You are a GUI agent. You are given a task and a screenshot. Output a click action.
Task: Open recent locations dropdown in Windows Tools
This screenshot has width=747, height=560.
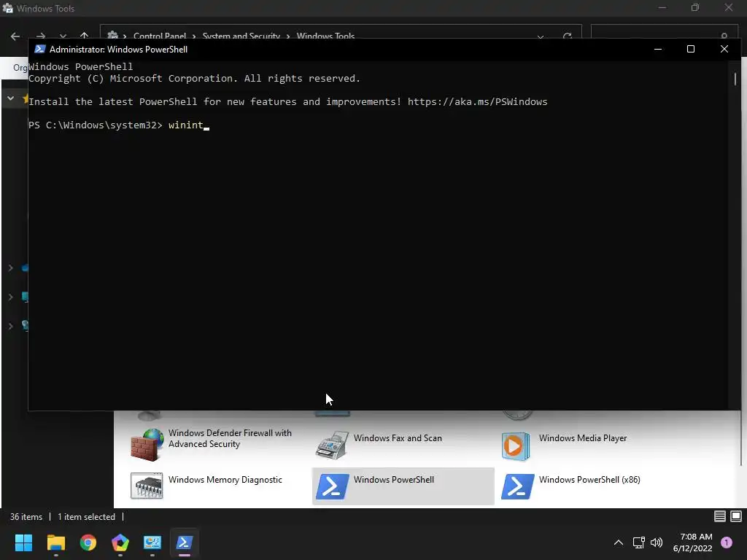click(x=63, y=36)
